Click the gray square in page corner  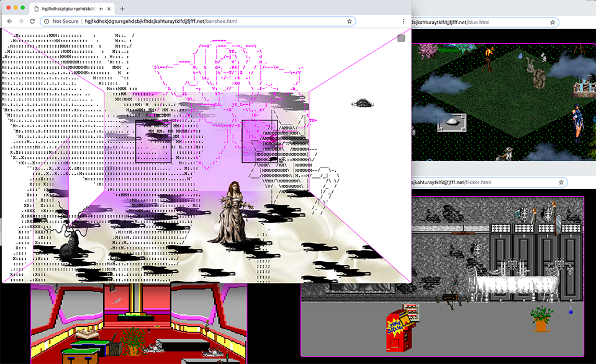[x=401, y=38]
